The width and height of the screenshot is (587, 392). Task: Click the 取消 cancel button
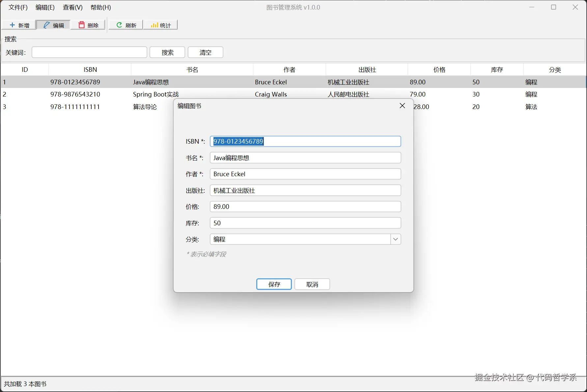coord(312,284)
